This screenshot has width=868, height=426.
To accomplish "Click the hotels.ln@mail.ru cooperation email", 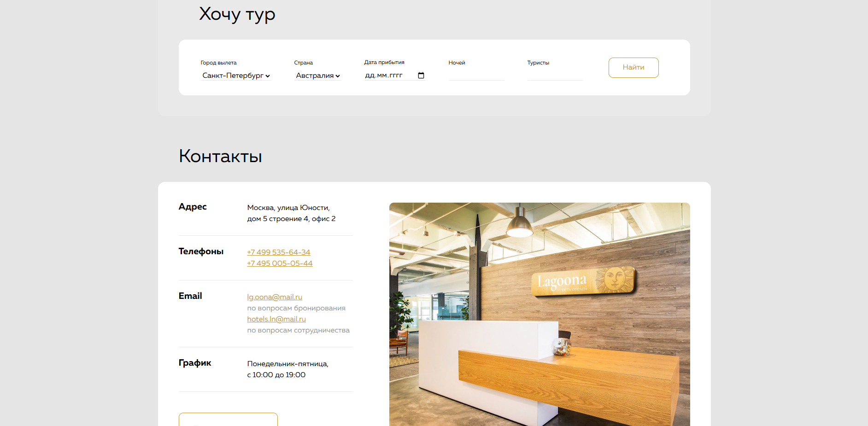I will (x=276, y=319).
